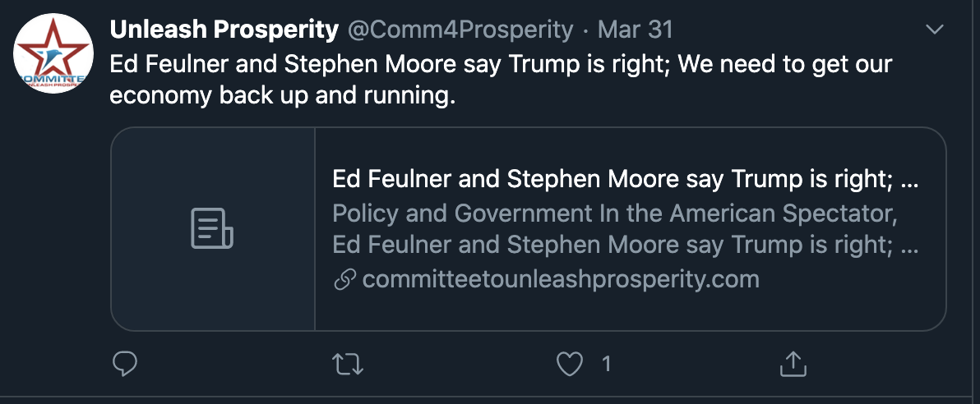Open the Unleash Prosperity display name

coord(224,30)
